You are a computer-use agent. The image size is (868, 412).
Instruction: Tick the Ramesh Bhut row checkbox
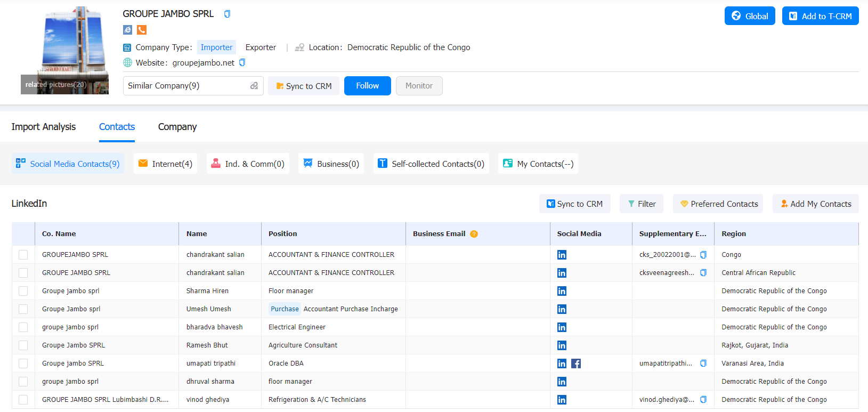(x=23, y=345)
